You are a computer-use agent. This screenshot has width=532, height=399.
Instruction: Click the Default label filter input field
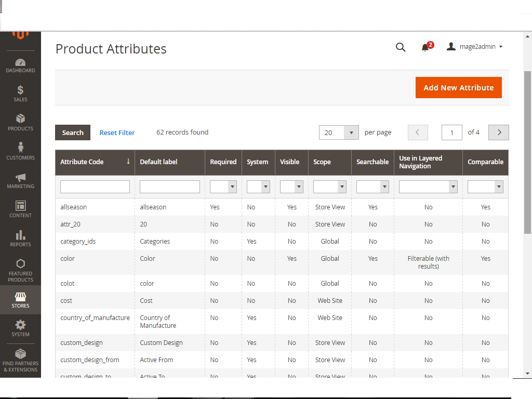click(x=169, y=187)
